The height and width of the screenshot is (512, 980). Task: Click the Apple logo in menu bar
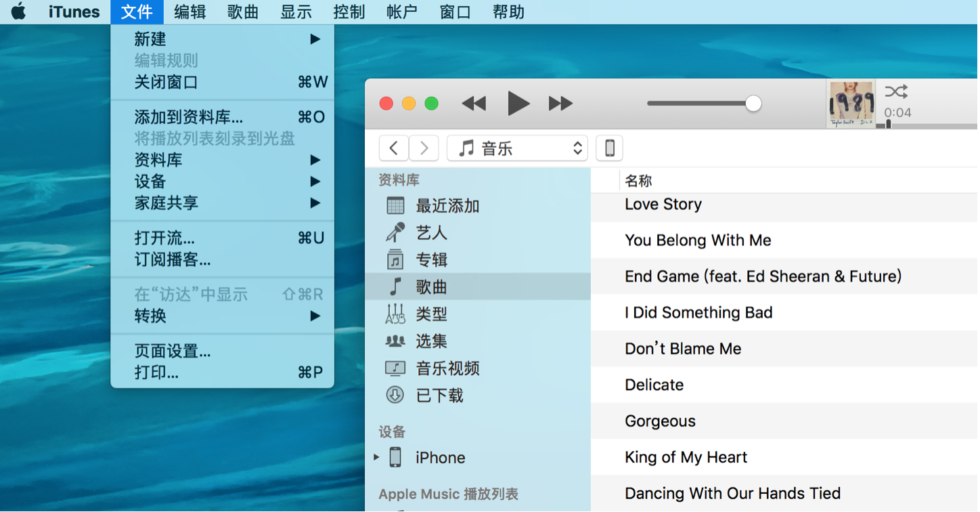(18, 11)
